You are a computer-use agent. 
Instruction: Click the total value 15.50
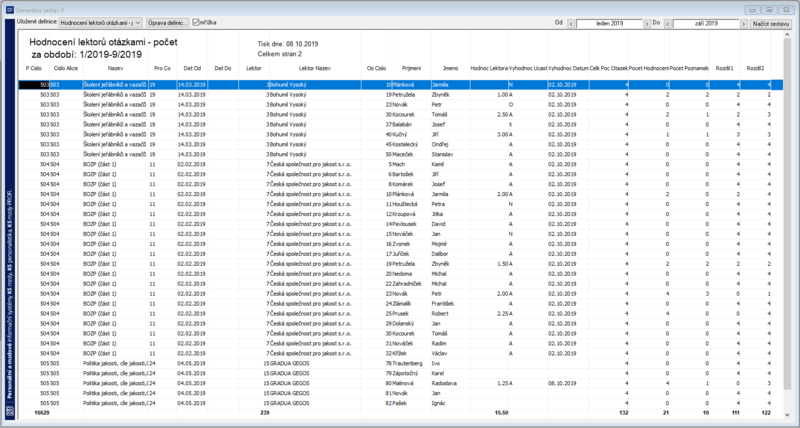501,413
